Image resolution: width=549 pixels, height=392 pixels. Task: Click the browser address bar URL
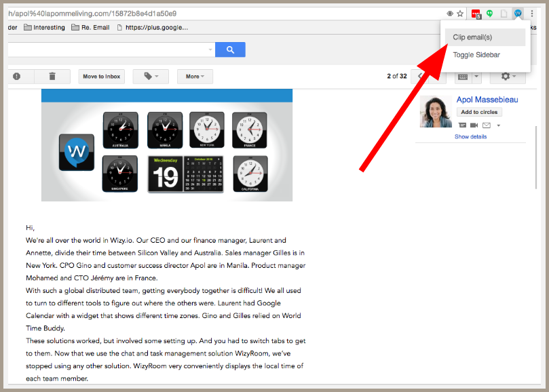click(x=92, y=14)
